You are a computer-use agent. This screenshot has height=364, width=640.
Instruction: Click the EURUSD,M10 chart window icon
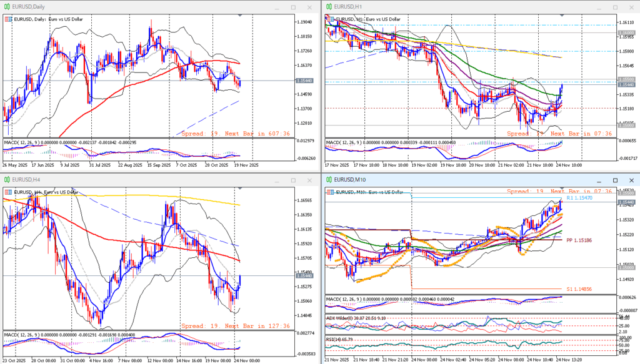(x=327, y=180)
